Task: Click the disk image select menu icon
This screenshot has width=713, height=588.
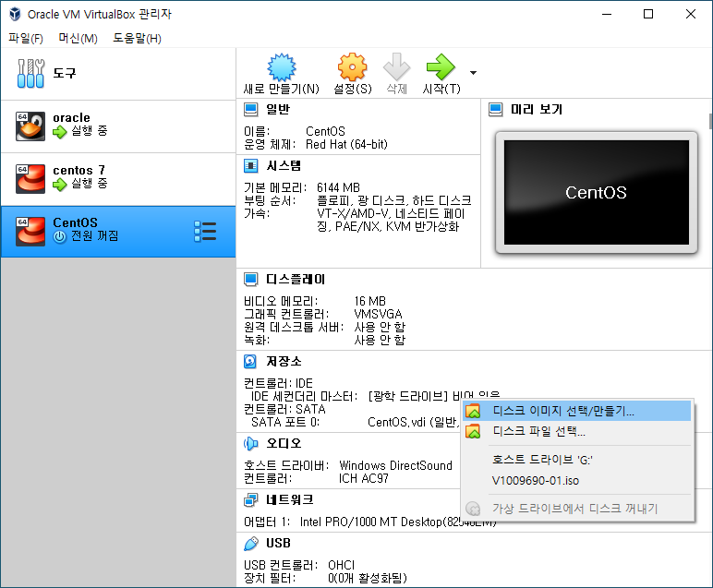Action: [x=473, y=412]
